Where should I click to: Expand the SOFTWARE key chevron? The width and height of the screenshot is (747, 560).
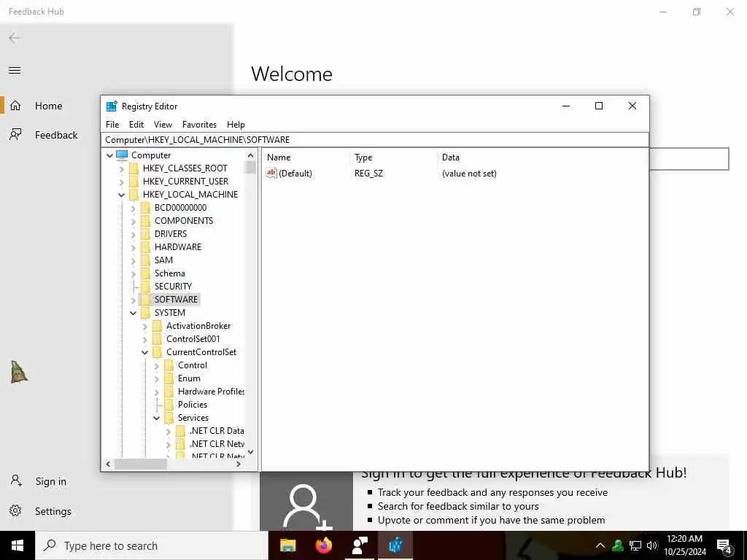(x=133, y=300)
